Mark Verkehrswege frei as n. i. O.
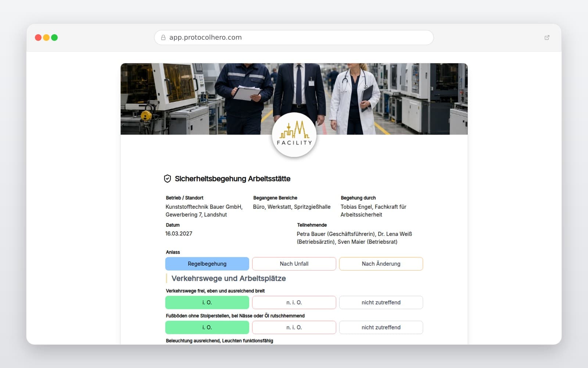The height and width of the screenshot is (368, 588). pyautogui.click(x=294, y=302)
